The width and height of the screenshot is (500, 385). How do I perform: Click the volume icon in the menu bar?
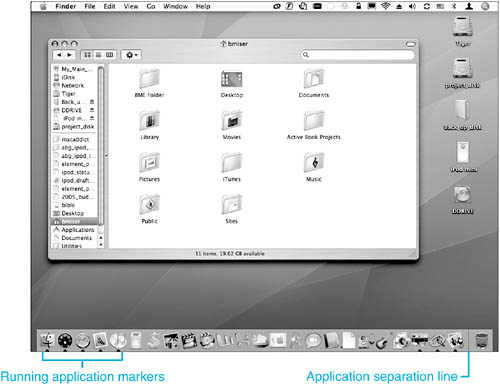[413, 6]
